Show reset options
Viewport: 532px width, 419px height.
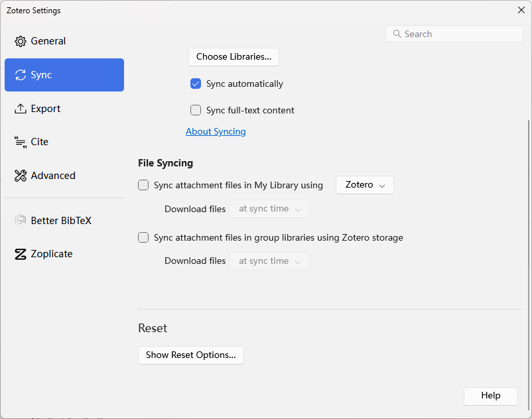click(x=190, y=355)
